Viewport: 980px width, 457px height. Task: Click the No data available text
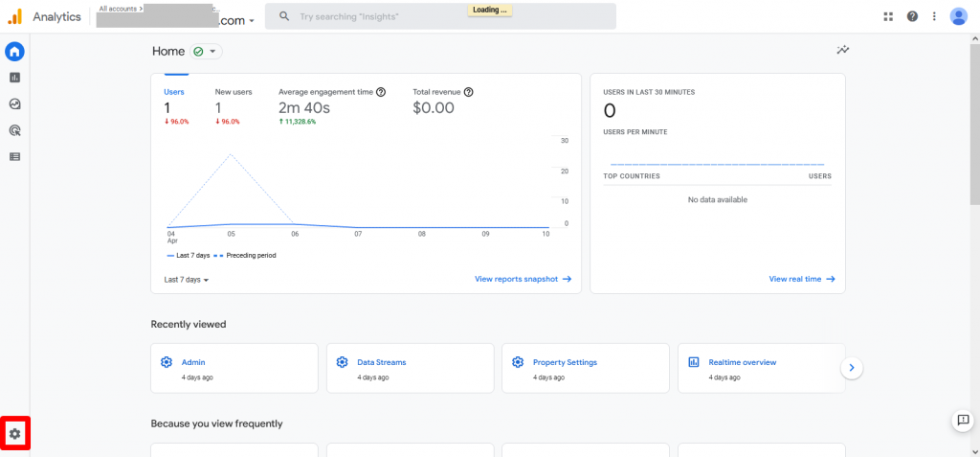tap(718, 199)
